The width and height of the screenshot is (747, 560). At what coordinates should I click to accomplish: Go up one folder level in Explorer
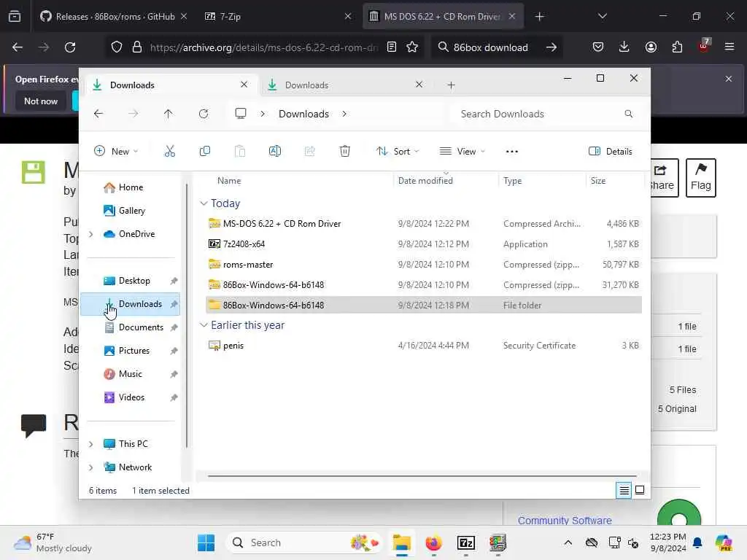coord(169,114)
